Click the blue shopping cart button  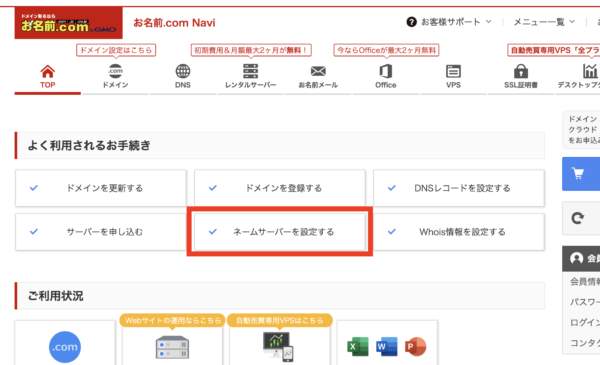coord(581,174)
